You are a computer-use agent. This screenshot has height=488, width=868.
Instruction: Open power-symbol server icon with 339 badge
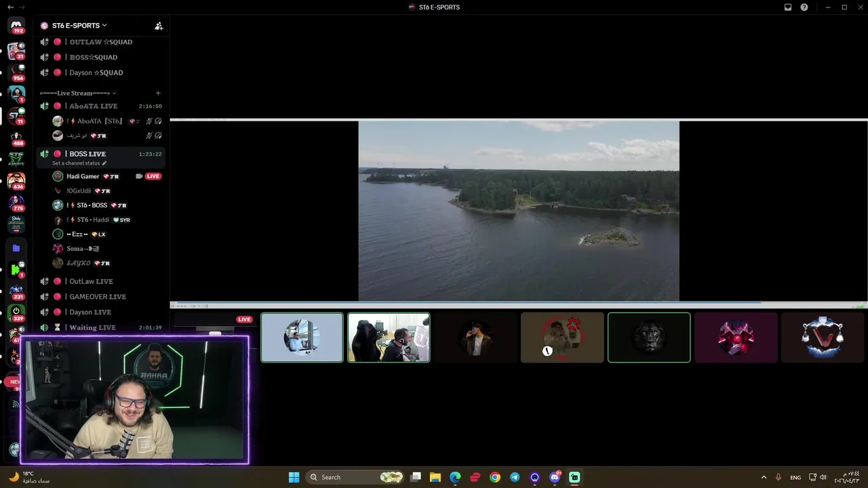pos(17,313)
